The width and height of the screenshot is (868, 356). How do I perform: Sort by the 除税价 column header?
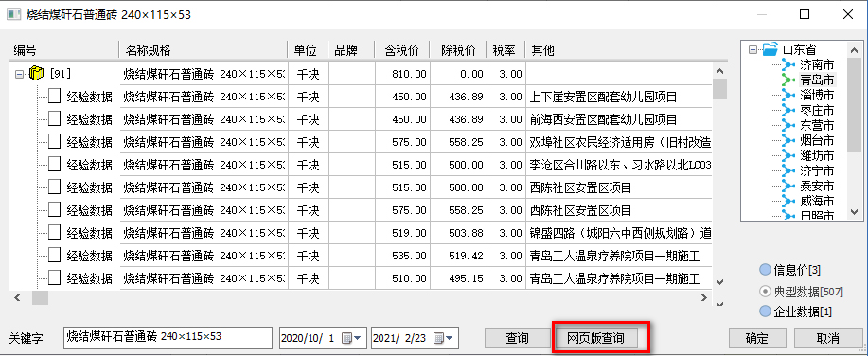pyautogui.click(x=458, y=50)
